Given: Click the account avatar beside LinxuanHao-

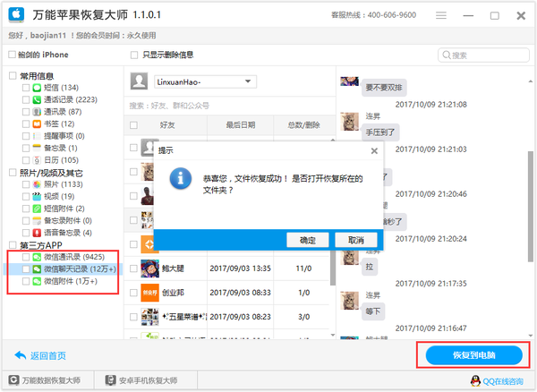Looking at the screenshot, I should pyautogui.click(x=139, y=81).
